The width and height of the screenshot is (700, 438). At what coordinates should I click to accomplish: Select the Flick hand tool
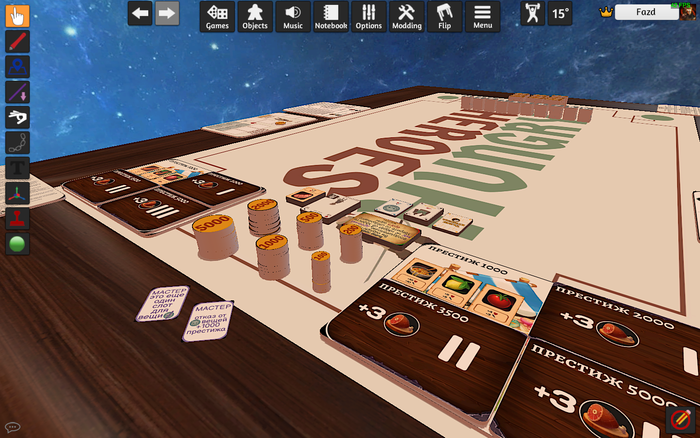[17, 117]
